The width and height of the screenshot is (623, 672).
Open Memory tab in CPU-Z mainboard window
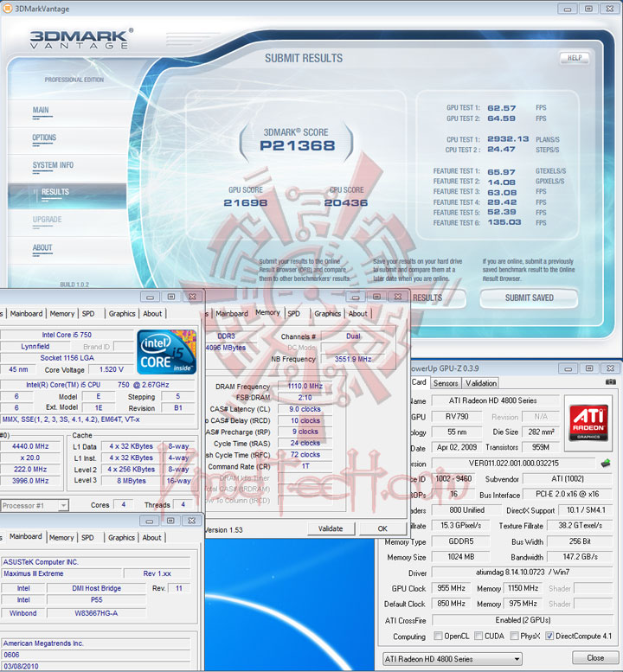coord(61,537)
